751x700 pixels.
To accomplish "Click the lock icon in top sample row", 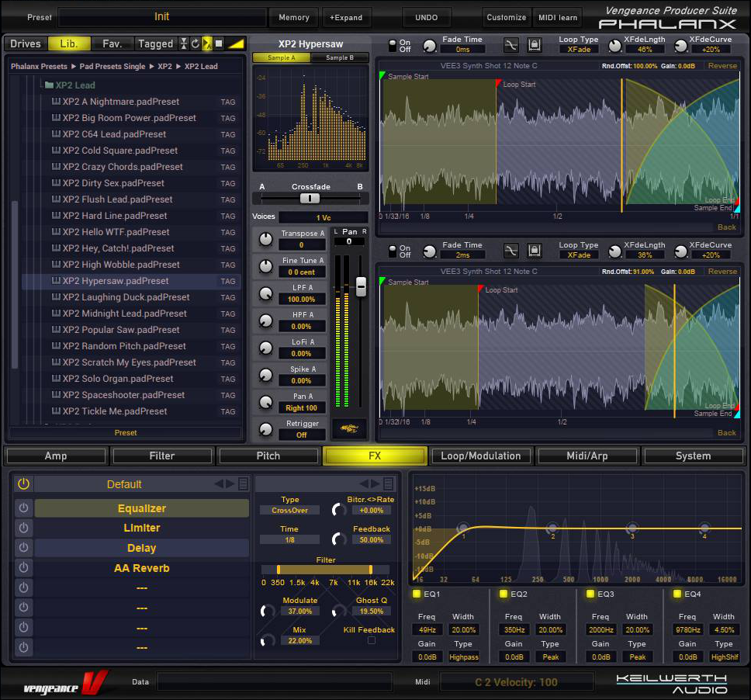I will tap(534, 45).
